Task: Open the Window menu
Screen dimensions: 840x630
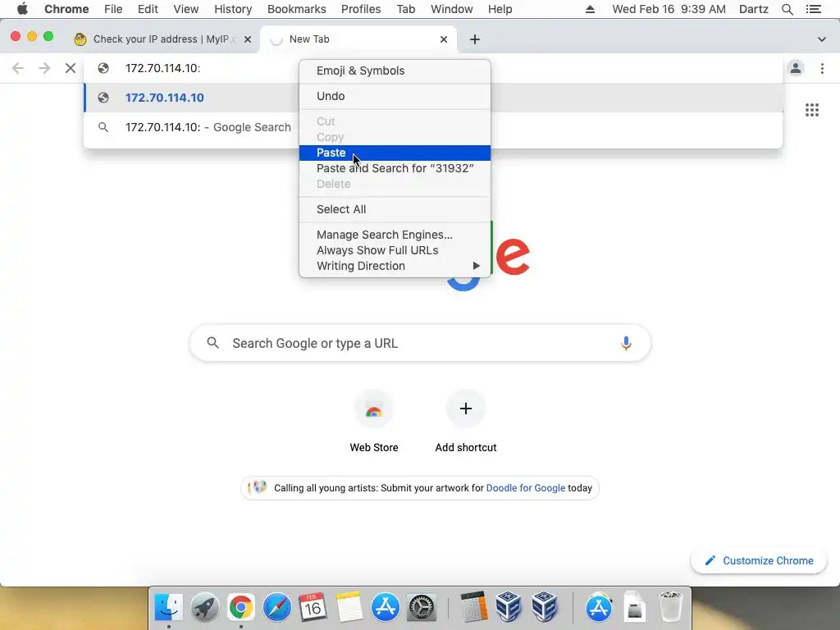Action: (x=452, y=9)
